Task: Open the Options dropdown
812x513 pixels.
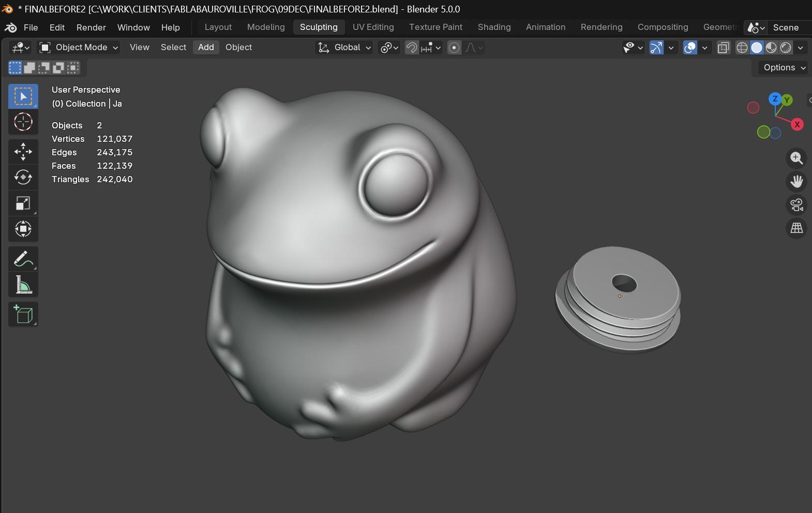Action: [x=784, y=67]
